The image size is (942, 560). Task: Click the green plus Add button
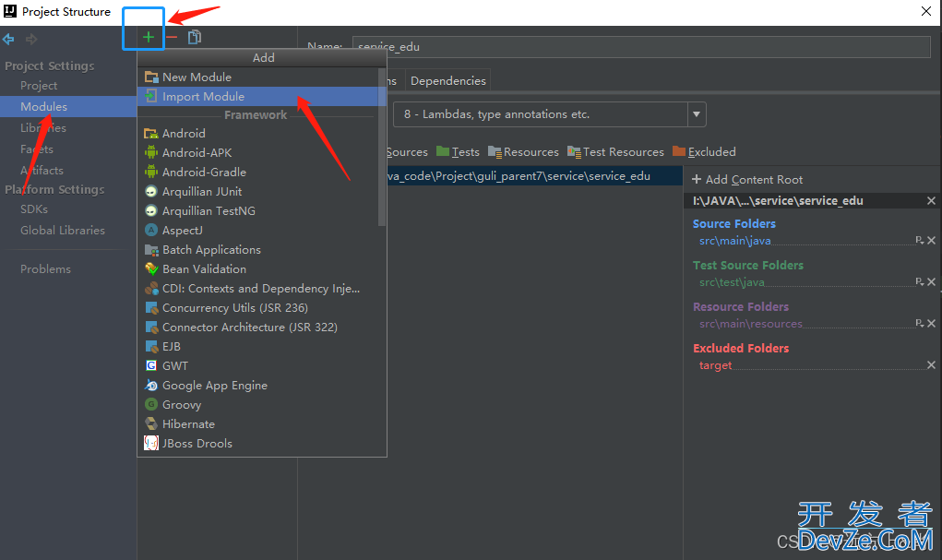point(149,37)
